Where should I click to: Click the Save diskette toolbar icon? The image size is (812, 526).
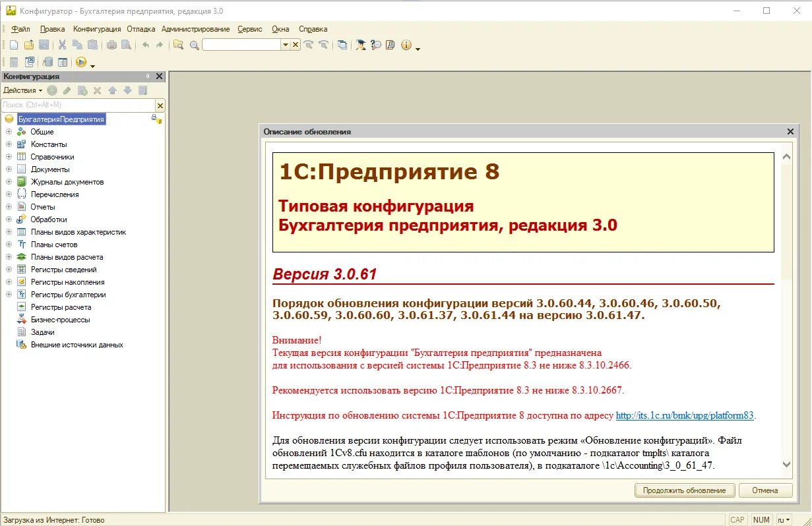click(x=44, y=45)
